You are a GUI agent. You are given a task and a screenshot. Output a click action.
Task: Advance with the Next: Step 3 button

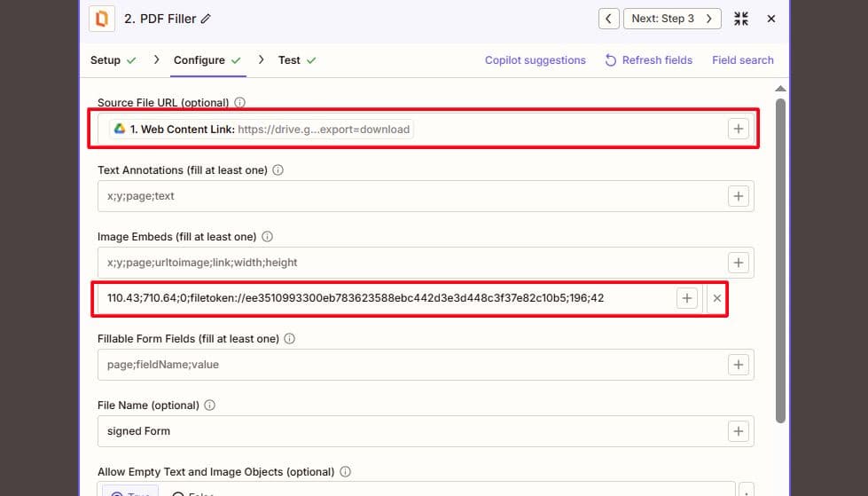pos(671,19)
